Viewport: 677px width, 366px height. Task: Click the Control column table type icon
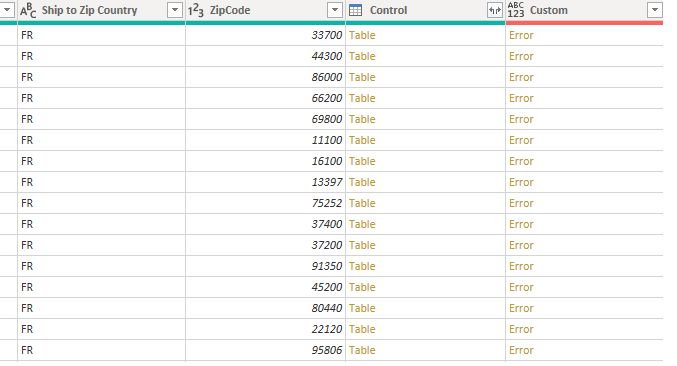(355, 10)
